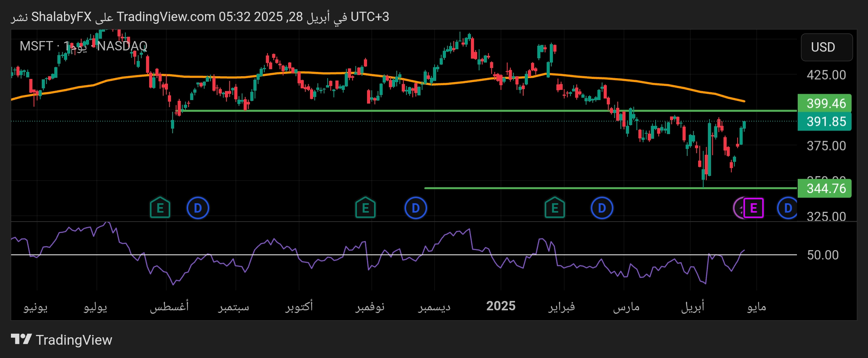The height and width of the screenshot is (358, 868).
Task: Click the ديسمبر month label
Action: 435,307
